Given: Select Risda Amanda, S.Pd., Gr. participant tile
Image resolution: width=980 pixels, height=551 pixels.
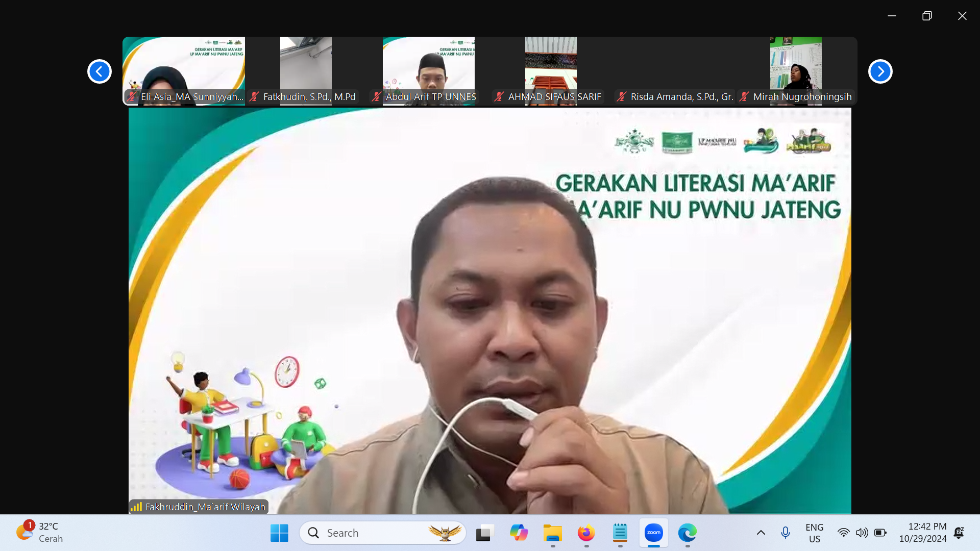Looking at the screenshot, I should tap(674, 71).
